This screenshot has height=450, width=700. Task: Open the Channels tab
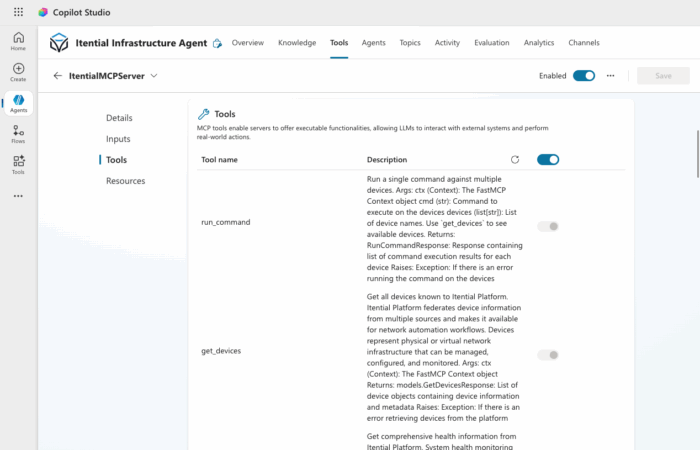point(584,43)
